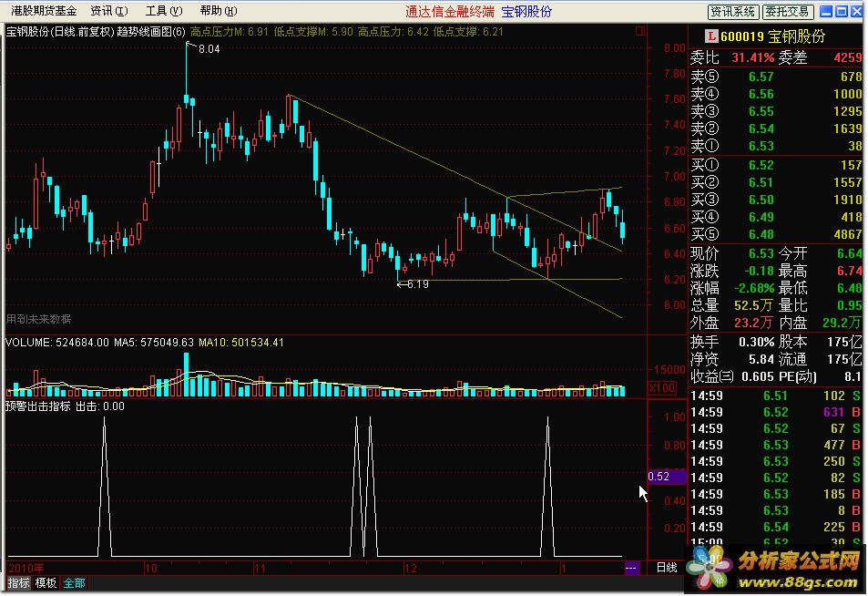Click the VOLUME 524684.00 indicator label
This screenshot has height=596, width=868.
pyautogui.click(x=57, y=343)
